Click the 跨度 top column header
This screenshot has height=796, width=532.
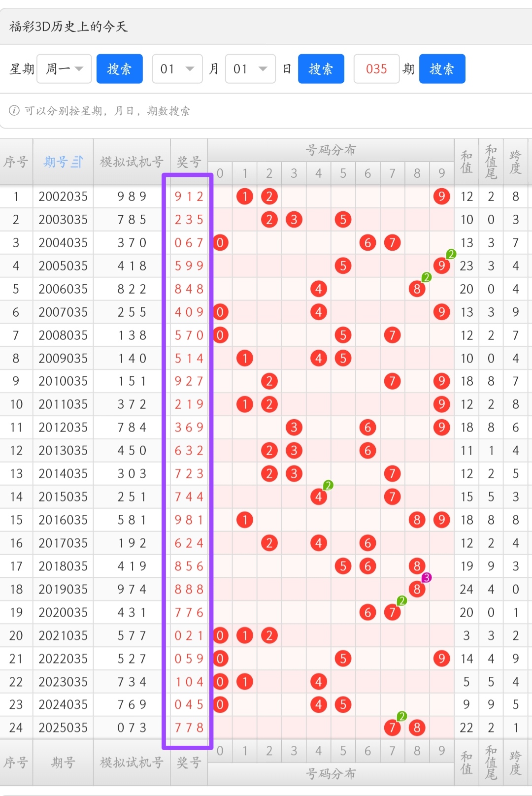coord(516,162)
